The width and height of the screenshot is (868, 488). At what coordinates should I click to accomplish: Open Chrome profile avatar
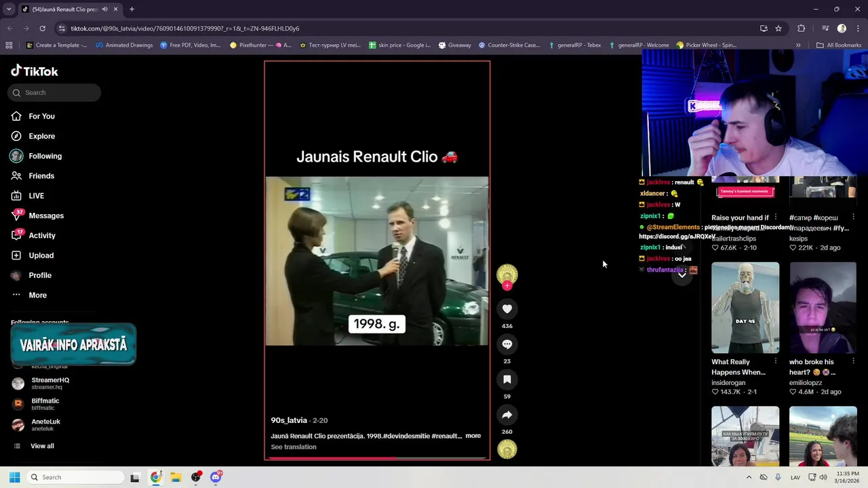click(x=842, y=28)
